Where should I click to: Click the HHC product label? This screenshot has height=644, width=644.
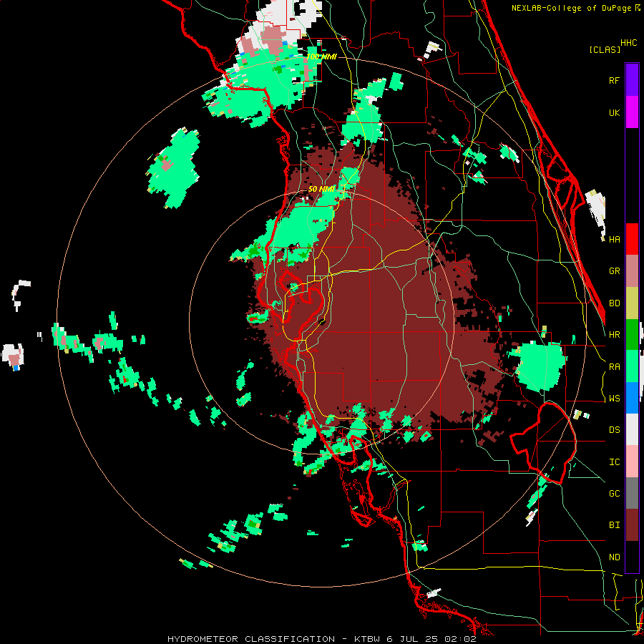click(629, 43)
